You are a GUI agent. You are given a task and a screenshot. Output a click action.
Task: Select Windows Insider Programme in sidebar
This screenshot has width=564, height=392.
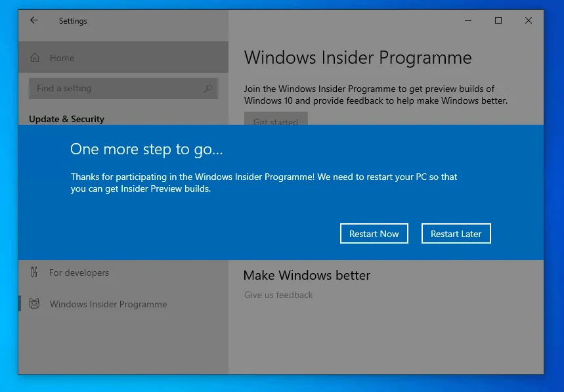[108, 303]
